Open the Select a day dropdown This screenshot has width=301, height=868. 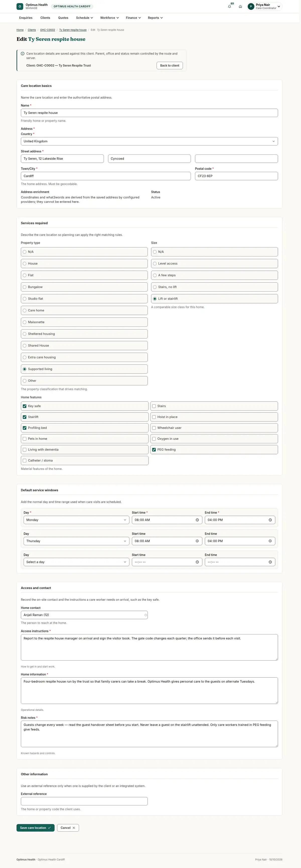[77, 562]
